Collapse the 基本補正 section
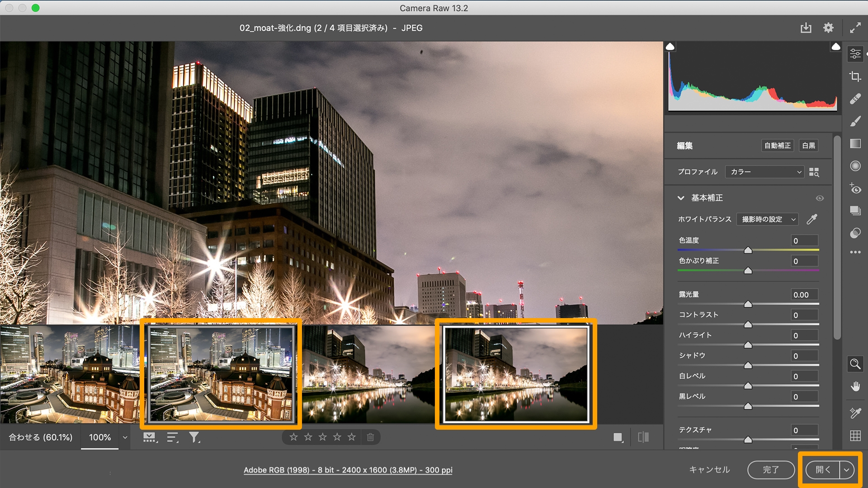Viewport: 868px width, 488px height. click(681, 198)
